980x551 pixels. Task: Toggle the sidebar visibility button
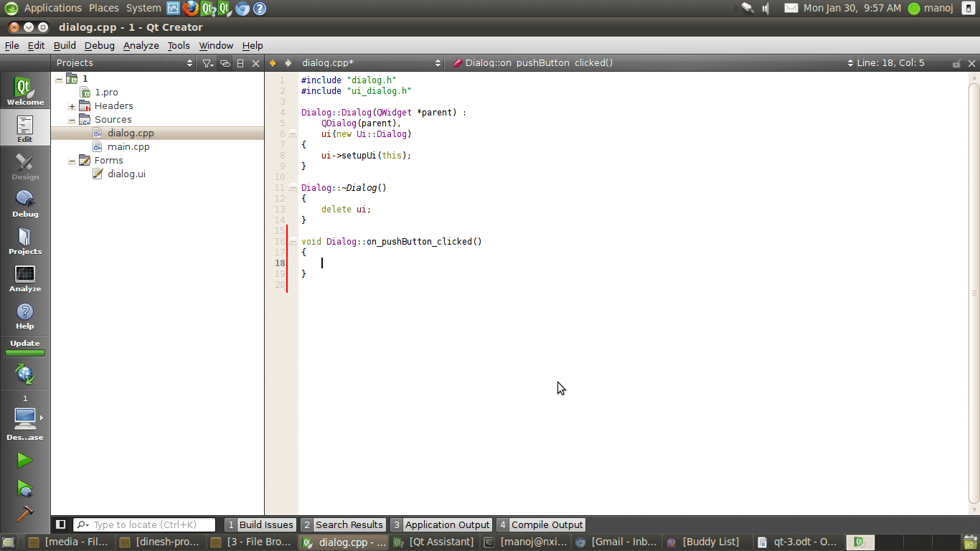(x=61, y=524)
